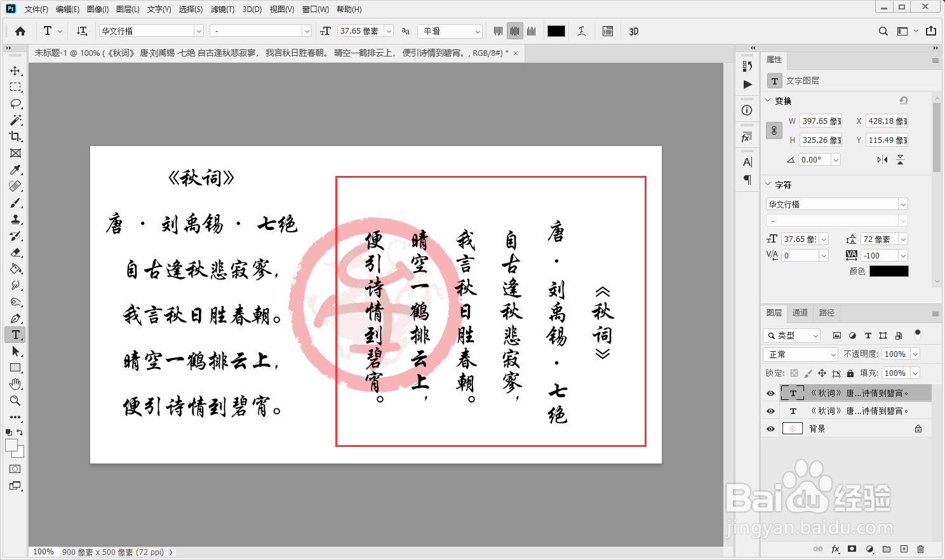Select the Eyedropper tool
Image resolution: width=945 pixels, height=560 pixels.
[x=15, y=170]
